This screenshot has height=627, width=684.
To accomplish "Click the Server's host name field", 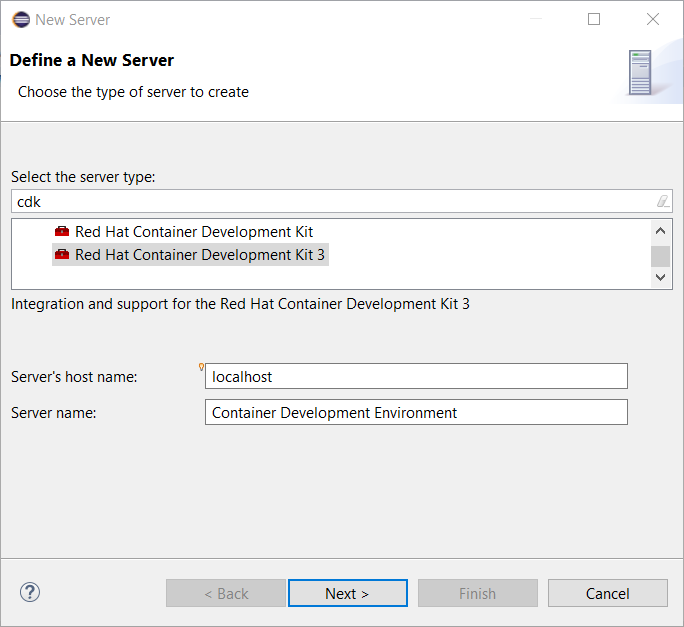I will [416, 376].
